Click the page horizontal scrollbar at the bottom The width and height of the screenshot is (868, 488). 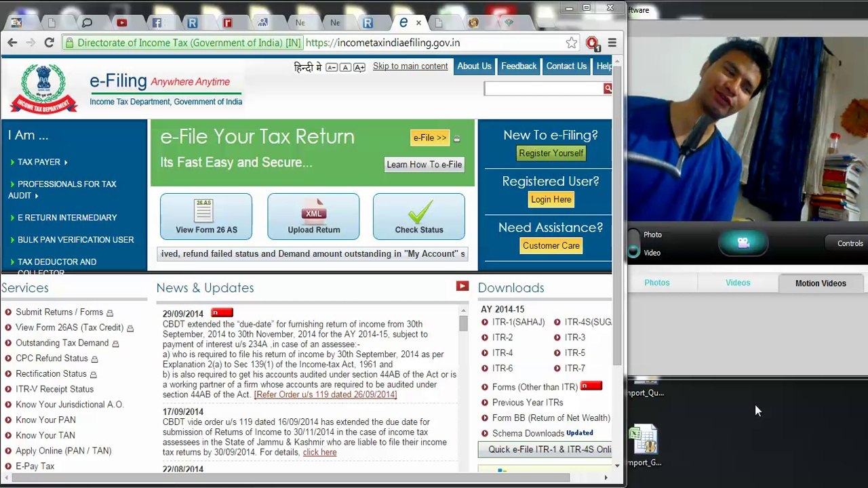[x=292, y=478]
